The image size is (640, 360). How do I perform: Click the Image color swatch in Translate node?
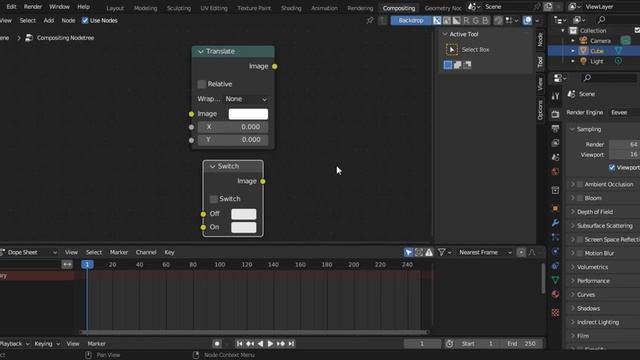(x=248, y=114)
